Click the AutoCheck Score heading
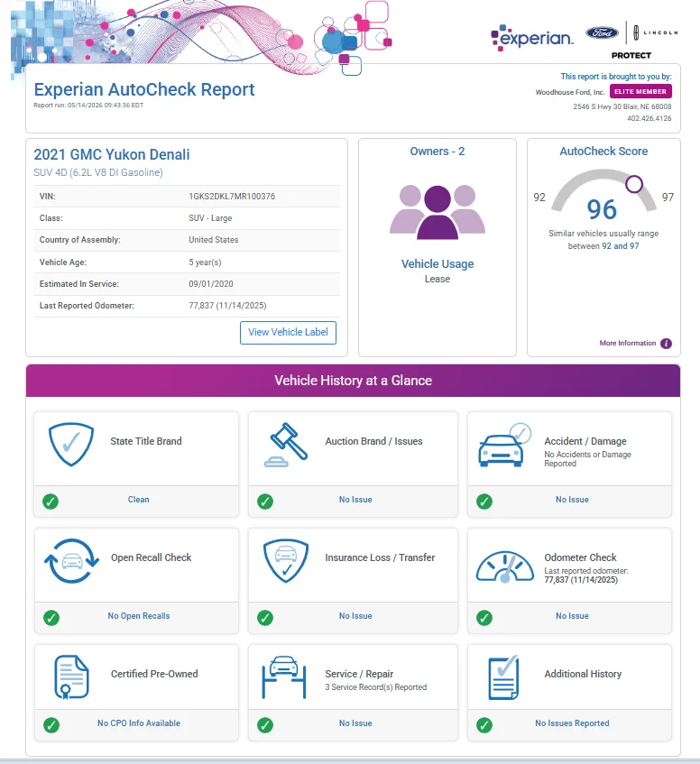 pyautogui.click(x=603, y=152)
